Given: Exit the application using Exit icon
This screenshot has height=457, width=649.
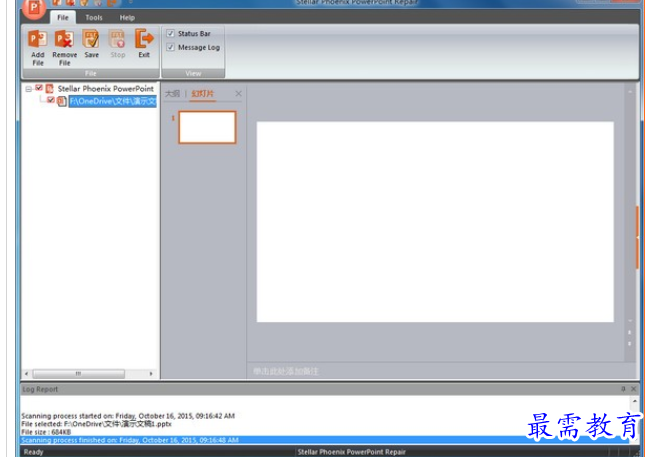Looking at the screenshot, I should [x=144, y=39].
